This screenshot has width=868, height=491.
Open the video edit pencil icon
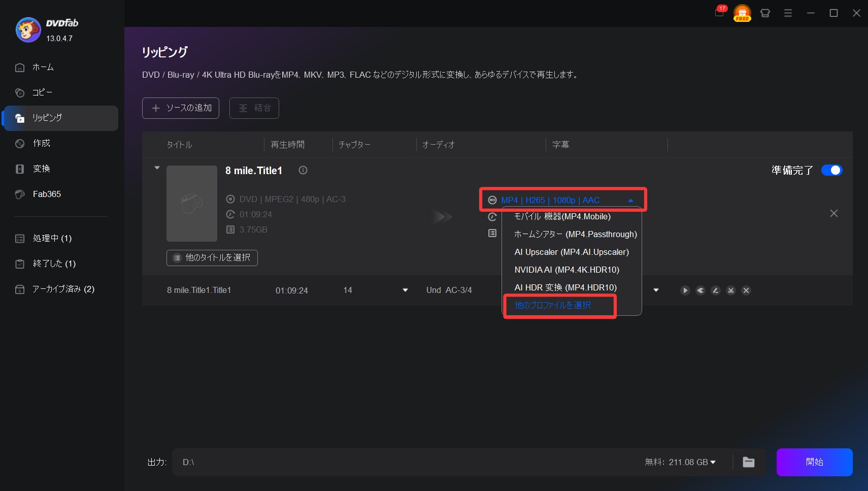(716, 290)
